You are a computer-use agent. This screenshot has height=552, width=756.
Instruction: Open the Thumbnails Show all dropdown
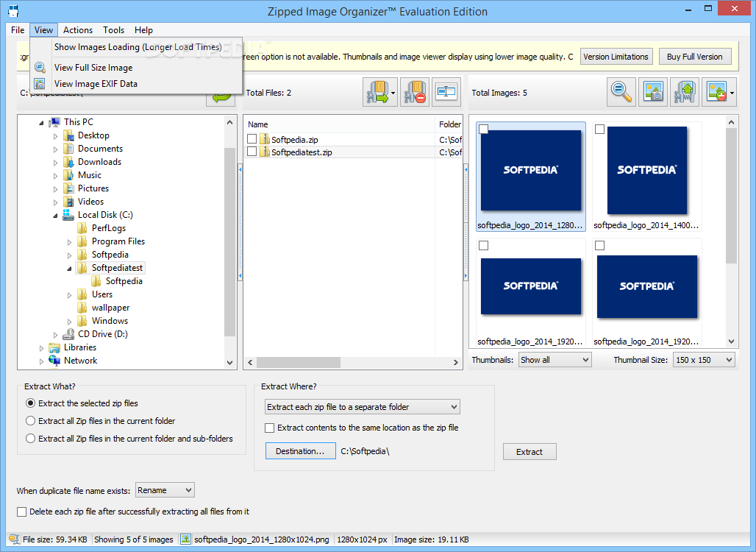(555, 359)
